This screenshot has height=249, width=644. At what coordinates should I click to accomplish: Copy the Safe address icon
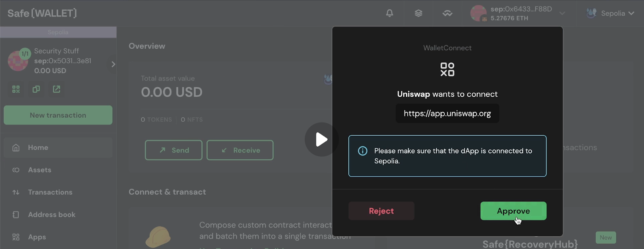(x=36, y=89)
